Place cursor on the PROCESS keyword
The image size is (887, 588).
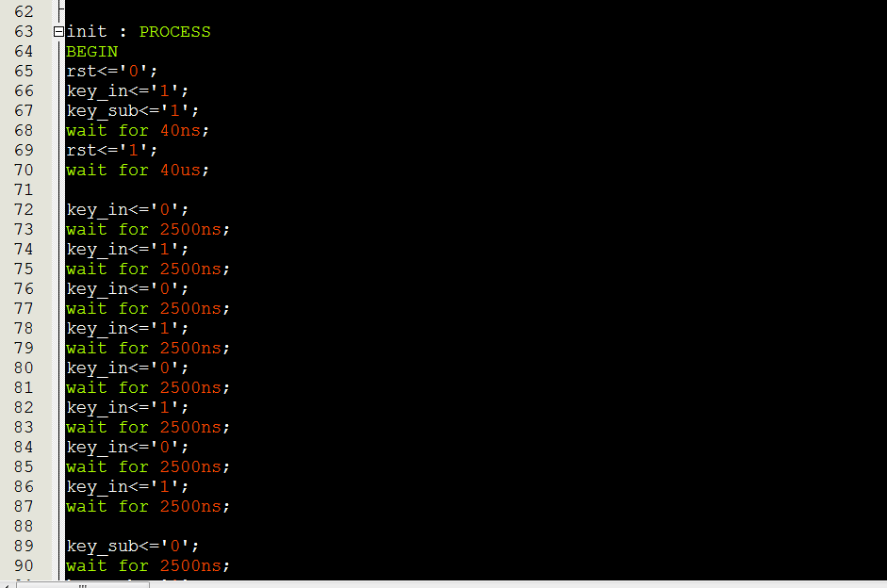tap(174, 32)
